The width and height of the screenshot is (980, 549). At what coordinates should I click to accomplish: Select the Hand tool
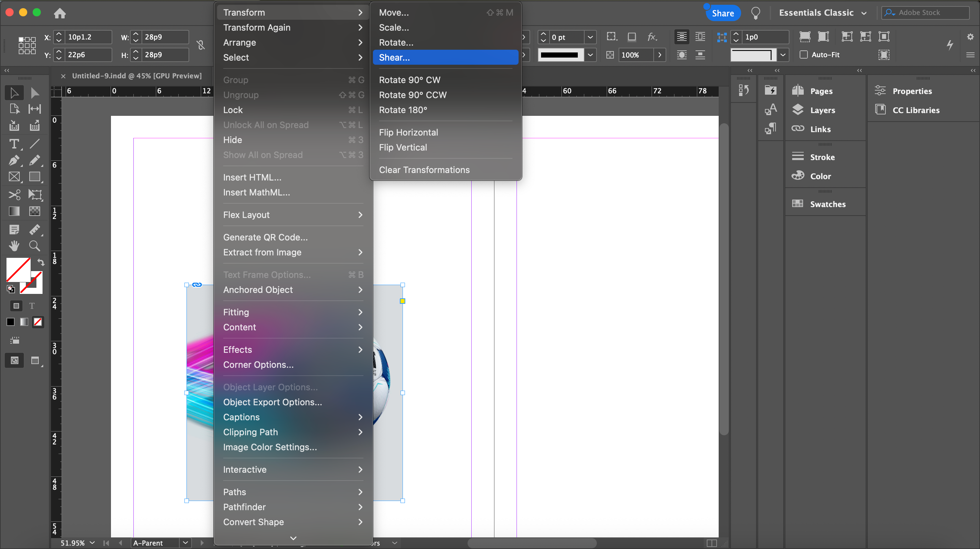(x=14, y=246)
